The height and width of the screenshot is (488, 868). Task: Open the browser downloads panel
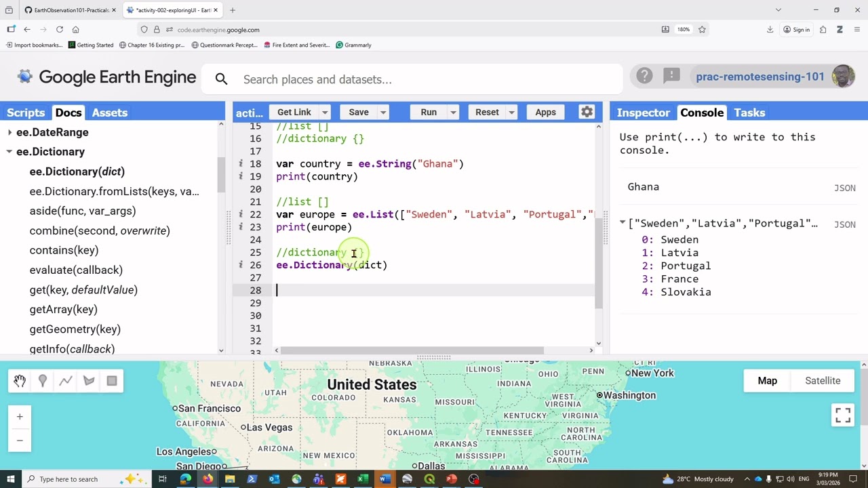pos(770,30)
